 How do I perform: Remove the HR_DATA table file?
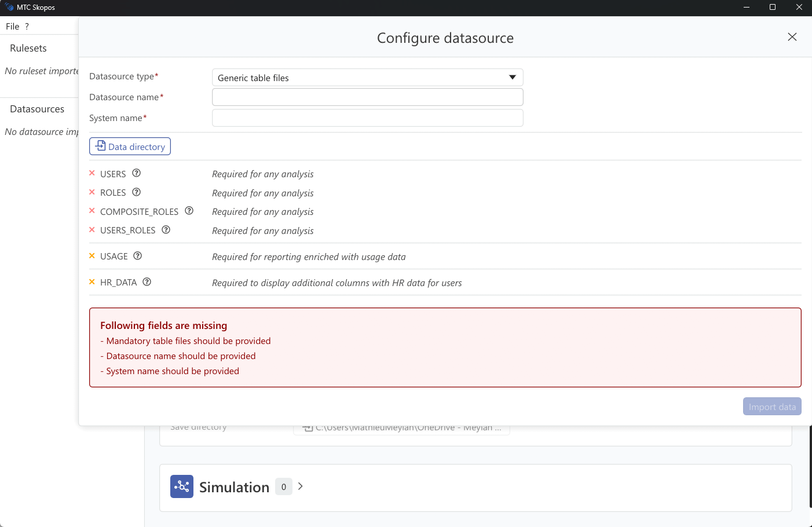click(x=93, y=281)
